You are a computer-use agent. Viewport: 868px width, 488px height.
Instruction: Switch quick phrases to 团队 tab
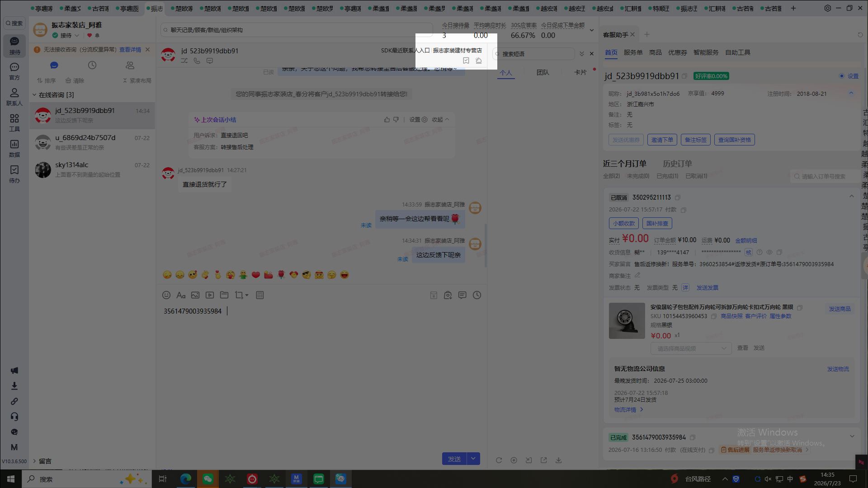542,72
